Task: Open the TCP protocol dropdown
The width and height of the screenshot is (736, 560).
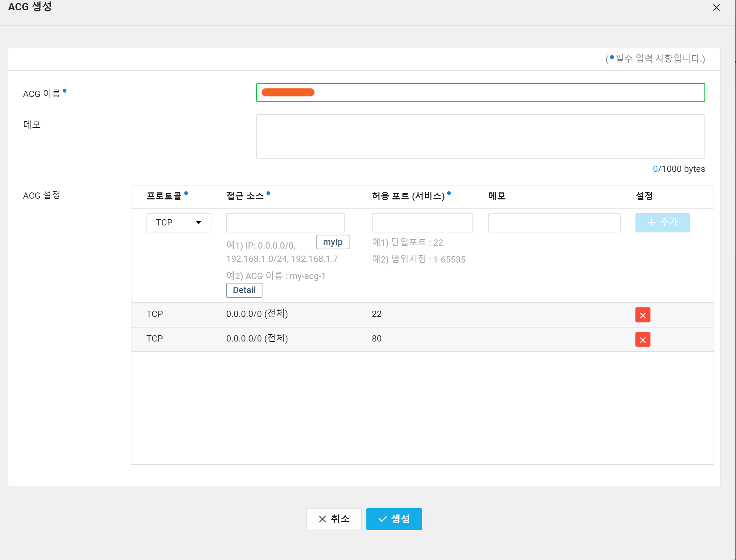Action: click(179, 223)
